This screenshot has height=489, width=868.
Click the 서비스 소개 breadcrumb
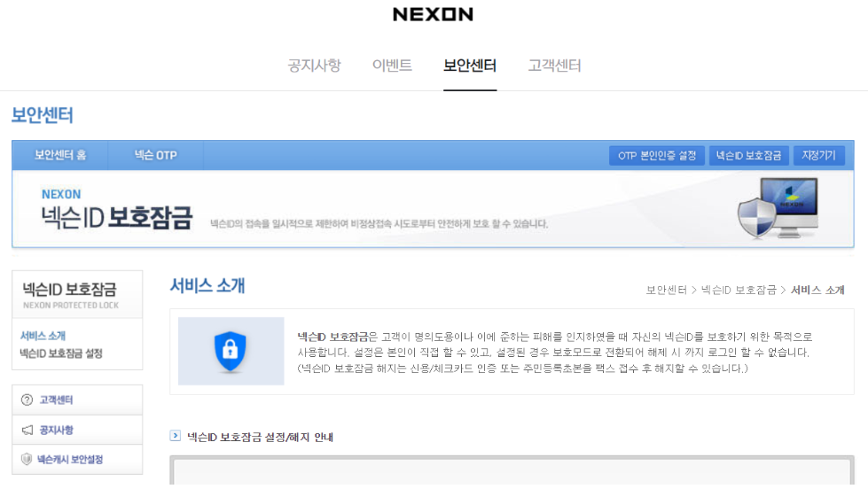click(817, 290)
